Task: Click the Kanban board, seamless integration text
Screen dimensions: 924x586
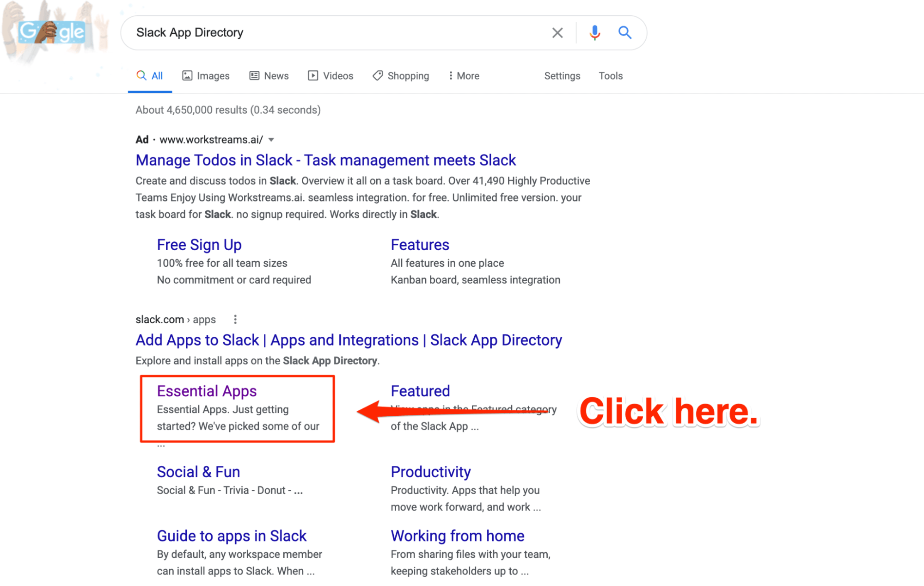Action: [475, 280]
